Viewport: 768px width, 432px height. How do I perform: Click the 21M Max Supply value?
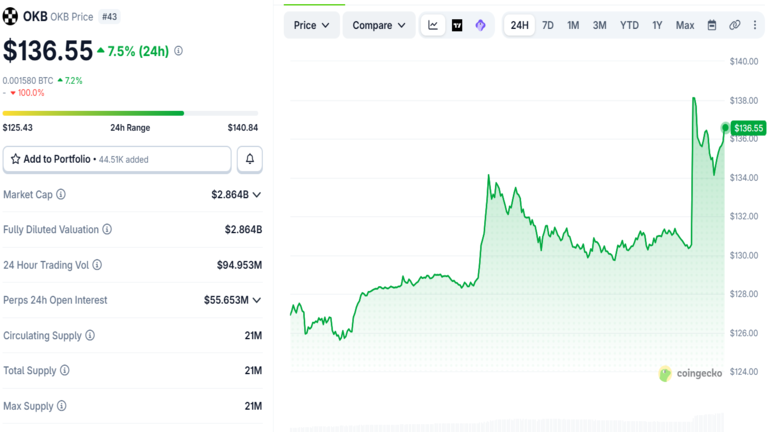point(253,406)
